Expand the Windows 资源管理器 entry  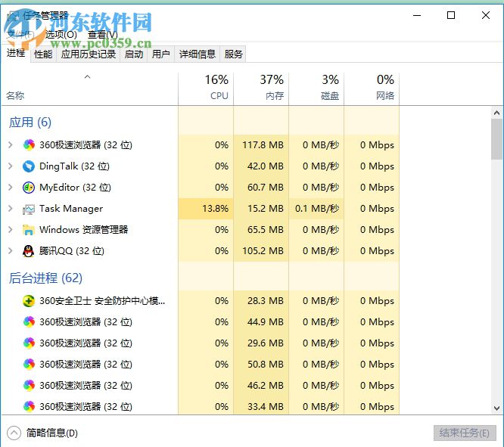[11, 230]
